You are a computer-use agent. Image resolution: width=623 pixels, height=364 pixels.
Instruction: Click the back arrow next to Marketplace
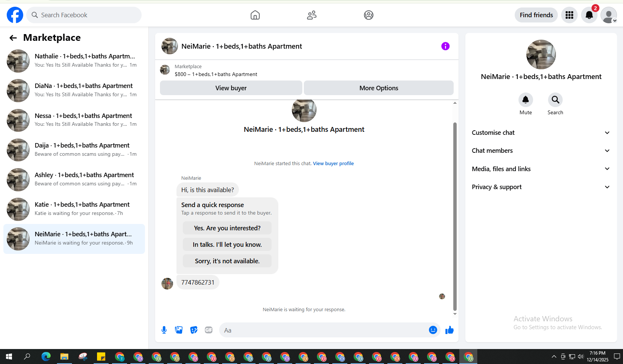pos(13,38)
